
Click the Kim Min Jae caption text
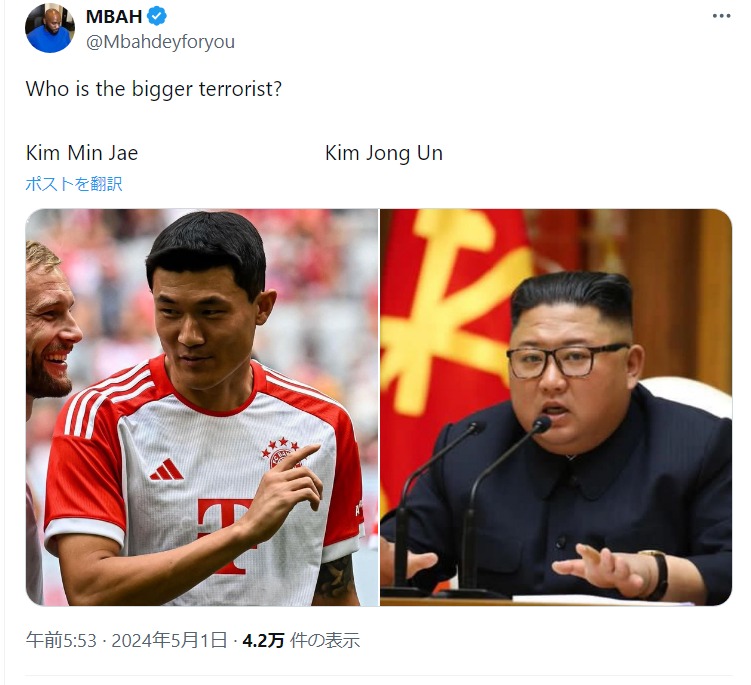click(x=82, y=153)
